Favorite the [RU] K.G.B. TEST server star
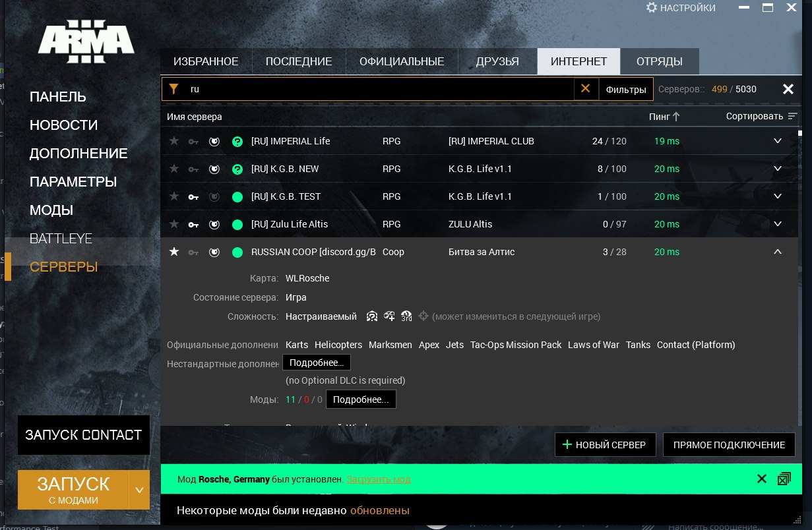812x530 pixels. tap(174, 196)
